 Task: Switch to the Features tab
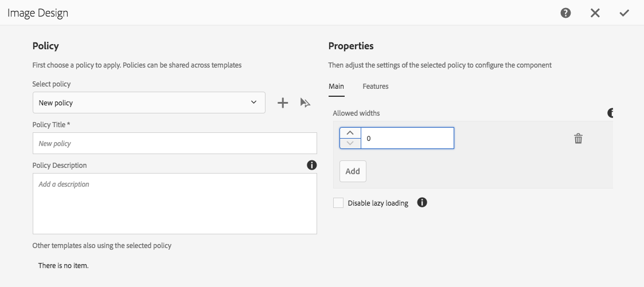tap(376, 87)
